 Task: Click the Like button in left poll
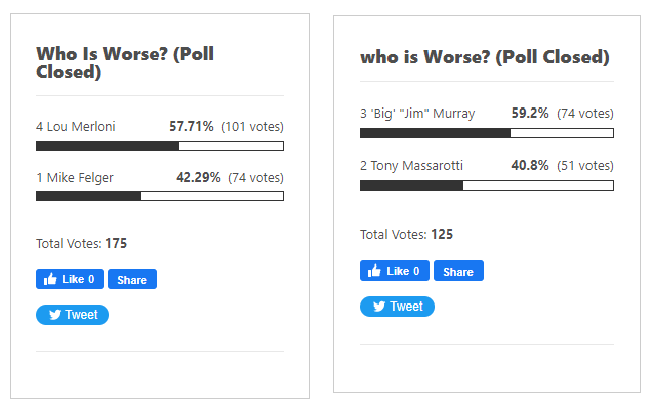[x=70, y=279]
